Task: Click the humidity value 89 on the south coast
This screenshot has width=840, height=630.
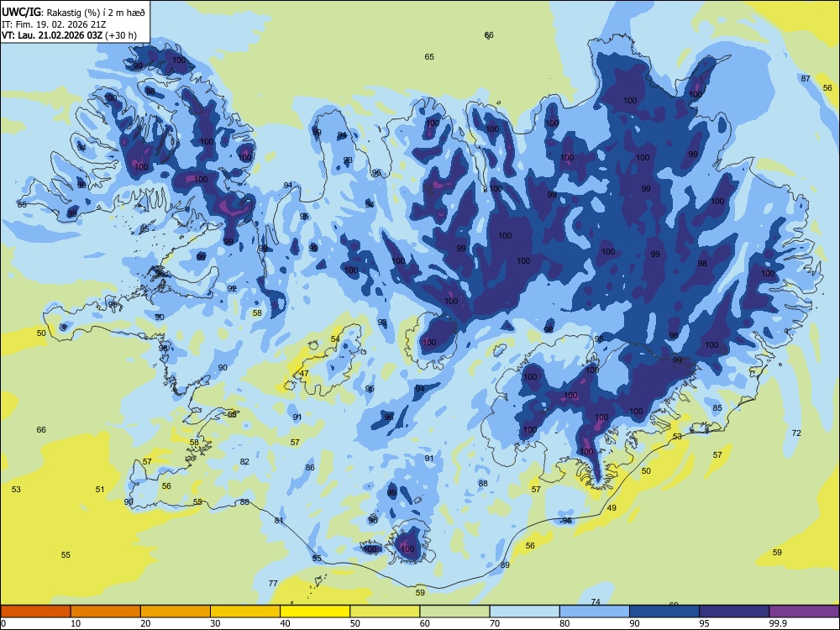Action: (x=505, y=564)
